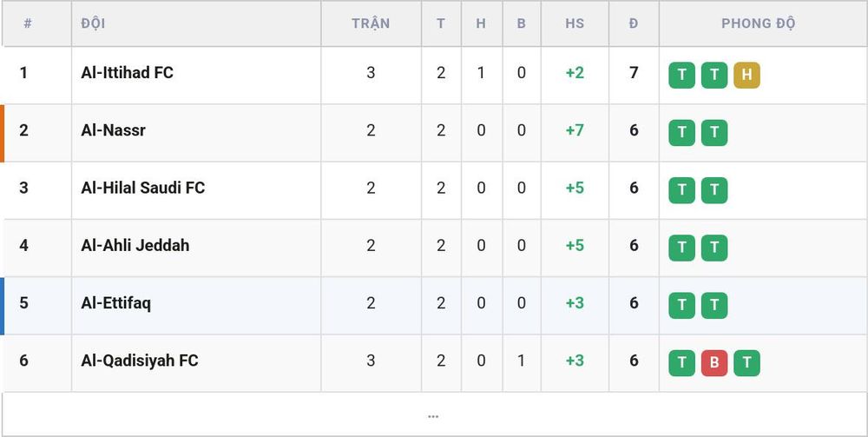Click the last green T badge in Al-Qadisiyah FC row

pyautogui.click(x=746, y=363)
